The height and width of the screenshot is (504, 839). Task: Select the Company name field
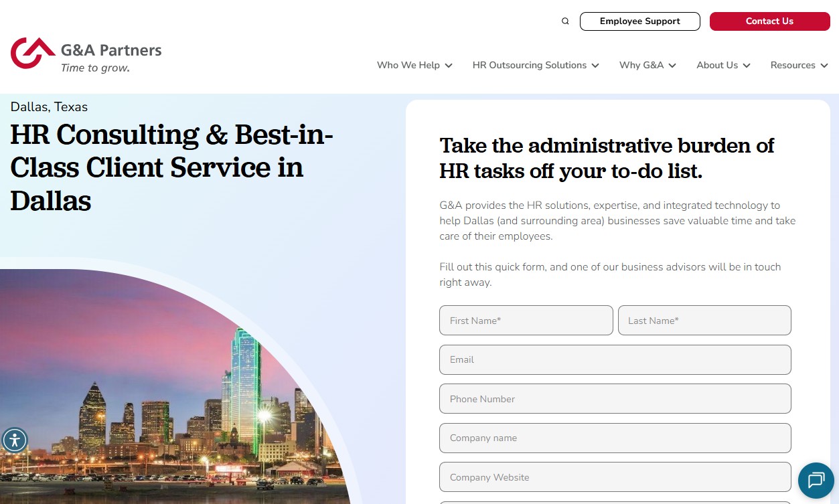615,438
